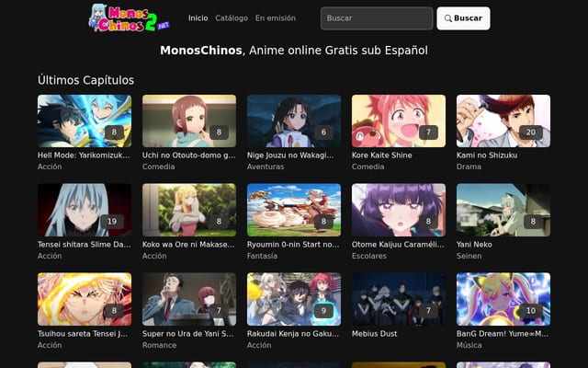Click the 'Mebius Dust' title link

click(374, 333)
